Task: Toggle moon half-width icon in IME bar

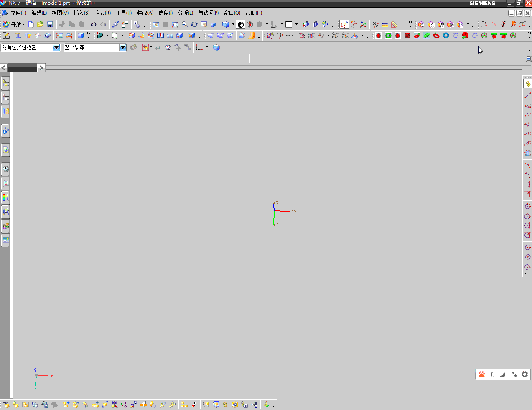Action: tap(503, 374)
